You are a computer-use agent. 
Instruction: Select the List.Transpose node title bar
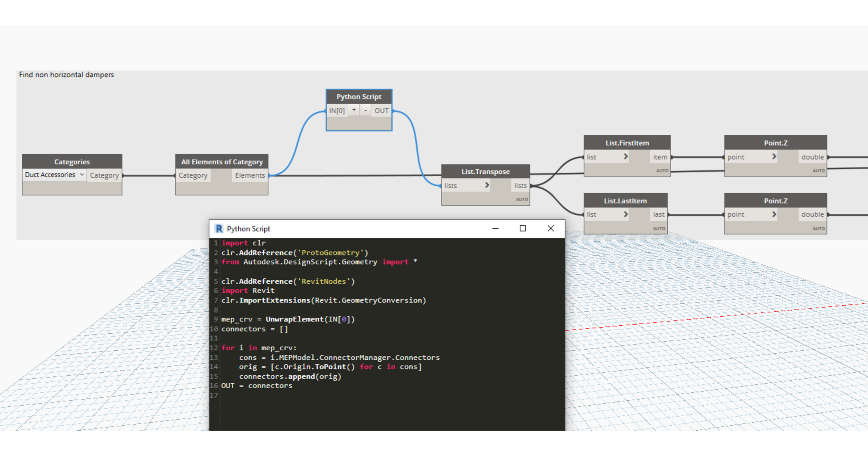coord(485,172)
